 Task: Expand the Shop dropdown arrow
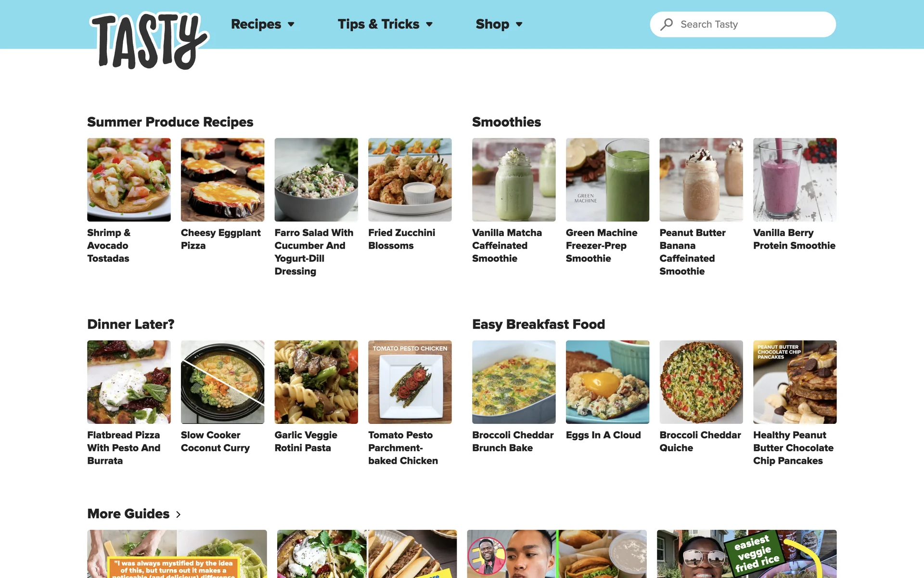click(x=519, y=25)
